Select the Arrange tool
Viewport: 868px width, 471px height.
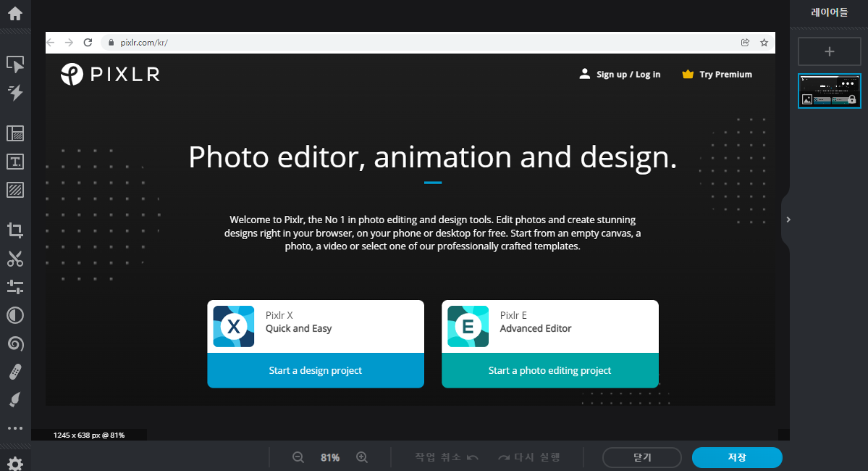[x=15, y=64]
